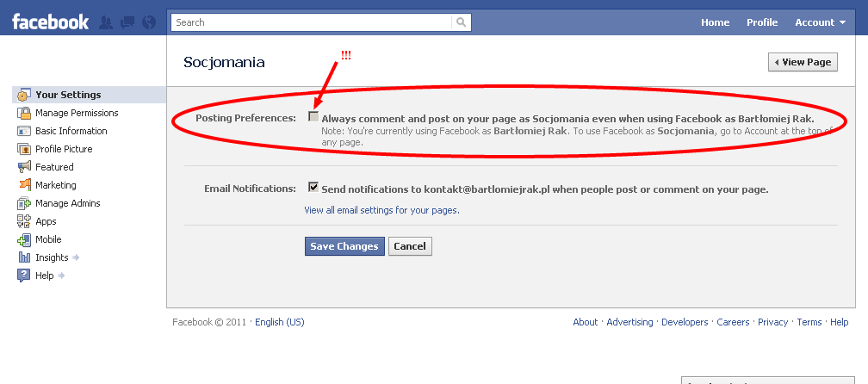Image resolution: width=868 pixels, height=384 pixels.
Task: Click the Email Notifications label
Action: coord(251,189)
